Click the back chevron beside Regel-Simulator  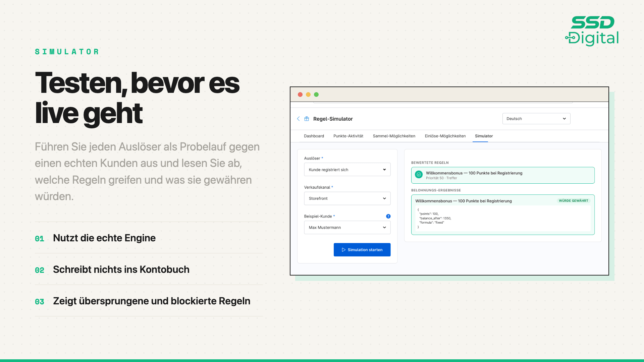(298, 119)
